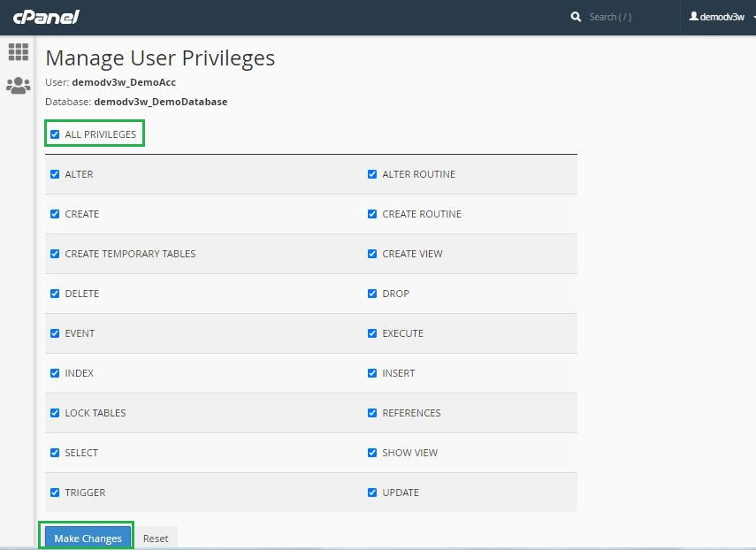Click the Manage User Privileges heading
The width and height of the screenshot is (756, 550).
(160, 58)
